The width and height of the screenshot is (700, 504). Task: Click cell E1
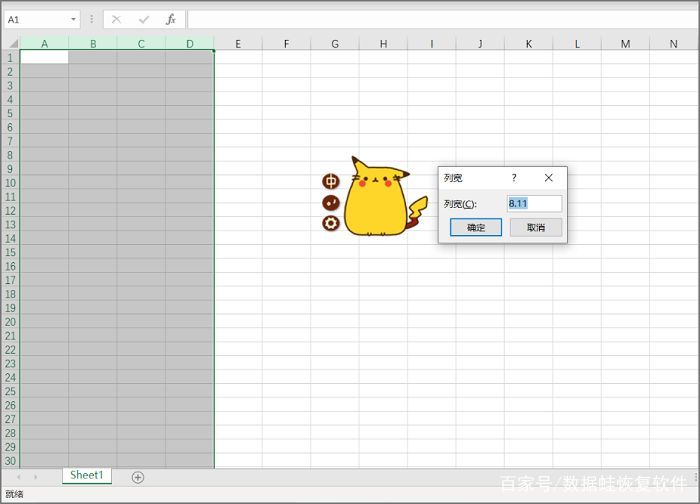[x=238, y=57]
